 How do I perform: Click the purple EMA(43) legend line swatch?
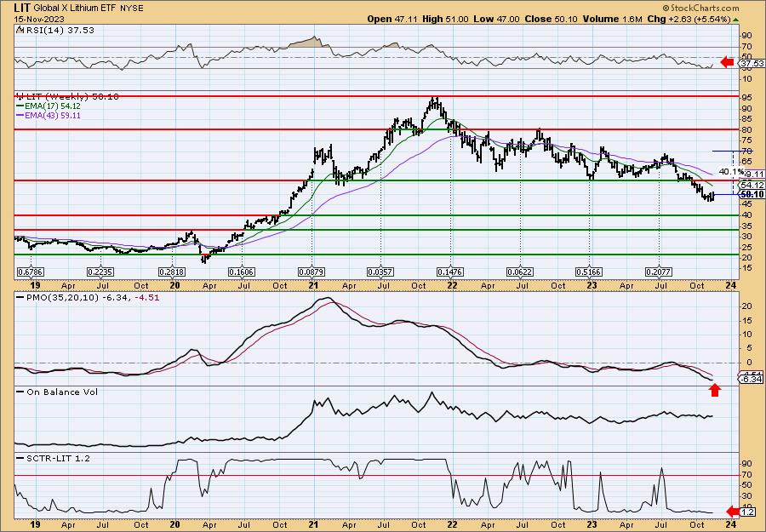tap(20, 116)
